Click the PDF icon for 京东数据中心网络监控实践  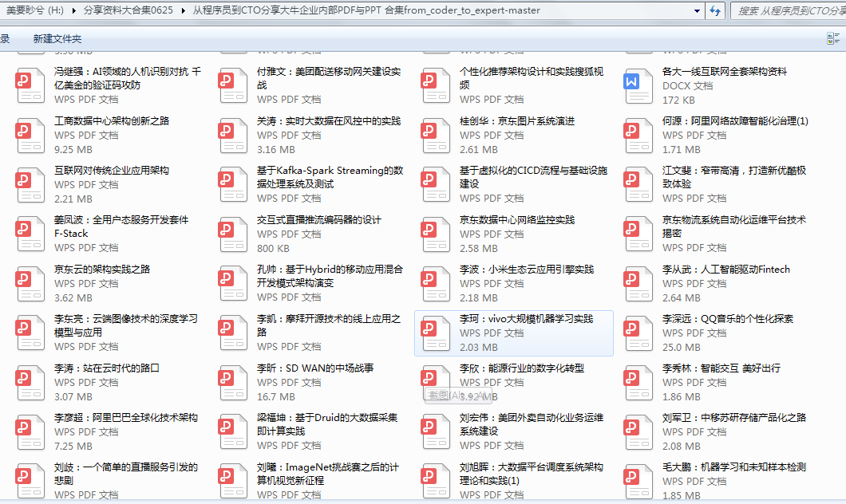(x=436, y=234)
